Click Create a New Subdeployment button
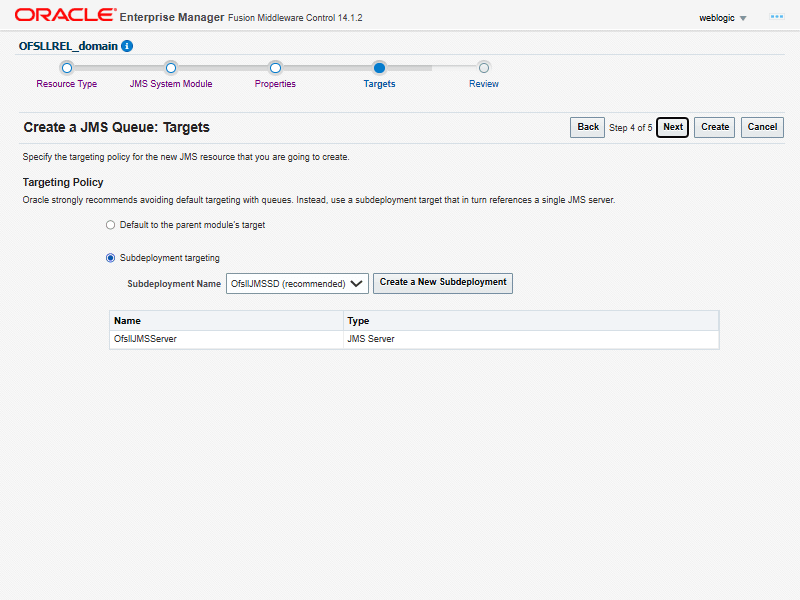Viewport: 800px width, 600px height. pyautogui.click(x=443, y=283)
